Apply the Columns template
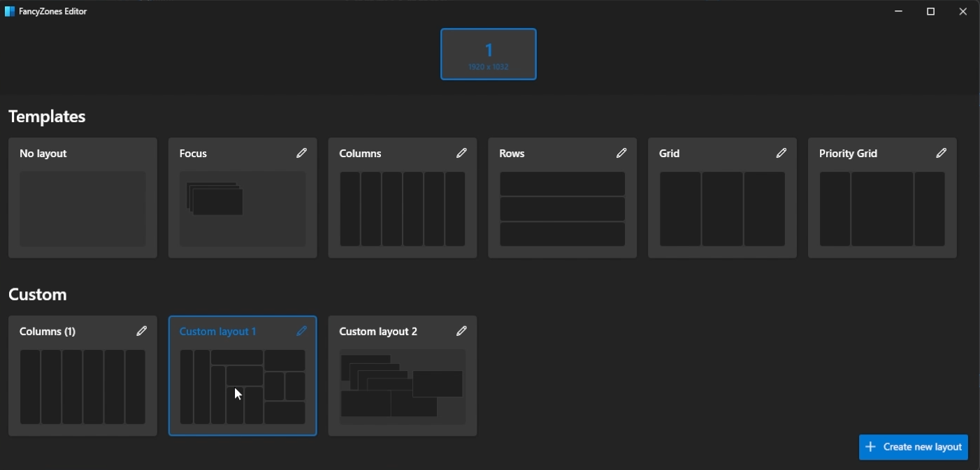The height and width of the screenshot is (470, 980). coord(402,210)
